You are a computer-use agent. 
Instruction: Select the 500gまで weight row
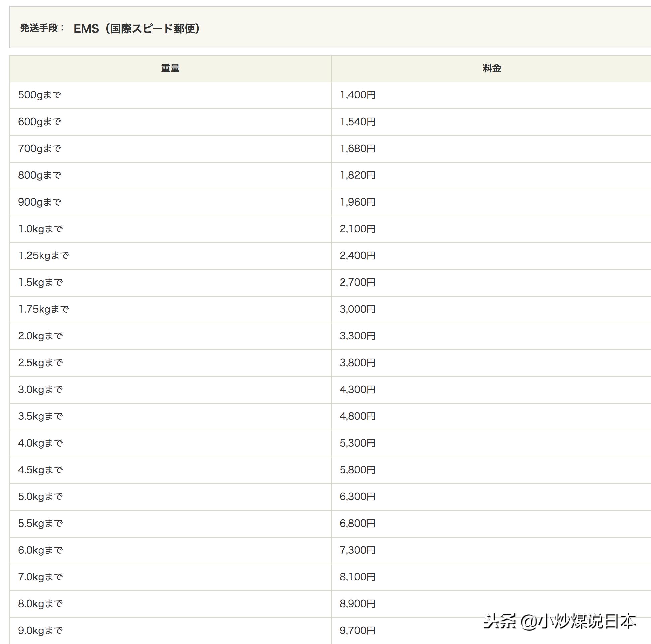click(41, 95)
